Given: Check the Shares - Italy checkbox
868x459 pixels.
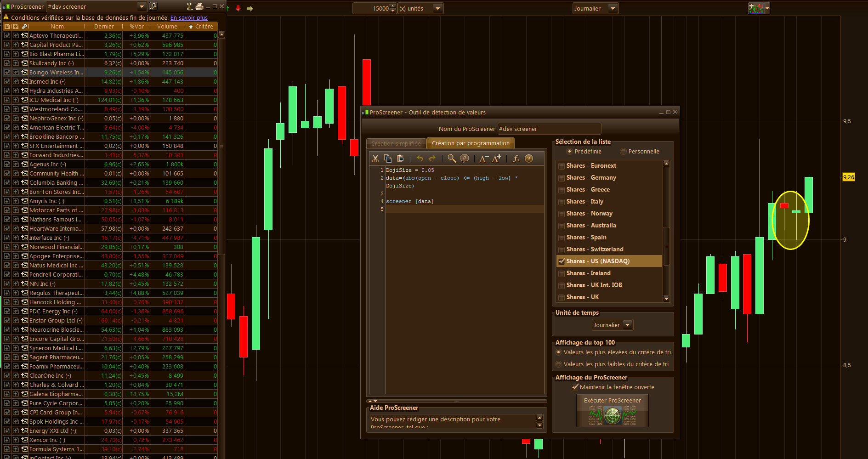Looking at the screenshot, I should pos(561,202).
